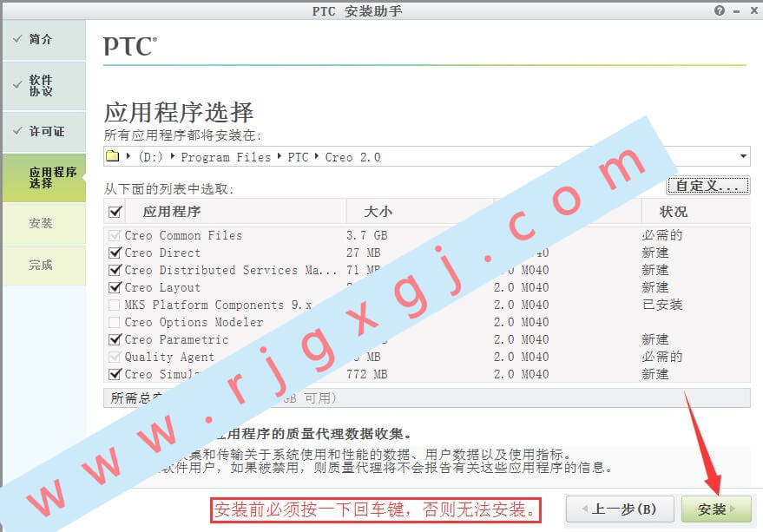Click the 3.7 GB size value
This screenshot has height=532, width=763.
tap(367, 235)
